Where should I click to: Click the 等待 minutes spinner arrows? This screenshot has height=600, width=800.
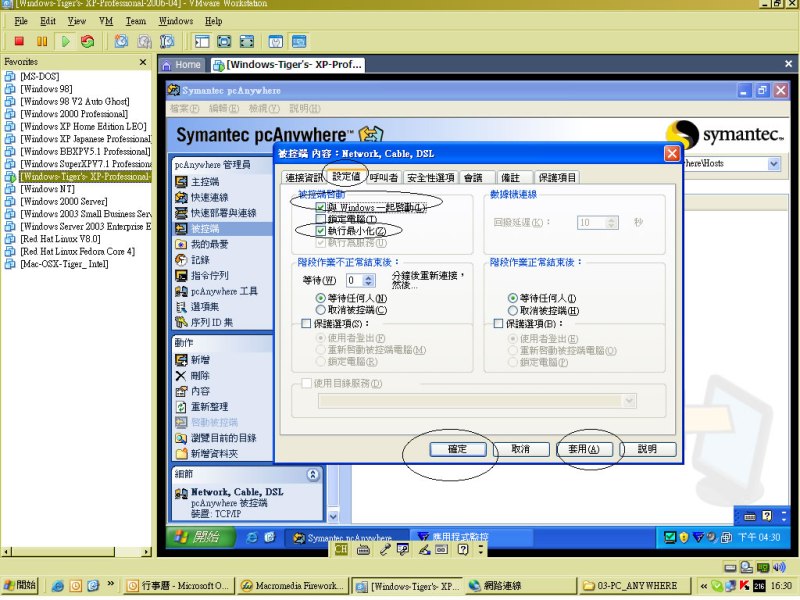coord(369,280)
